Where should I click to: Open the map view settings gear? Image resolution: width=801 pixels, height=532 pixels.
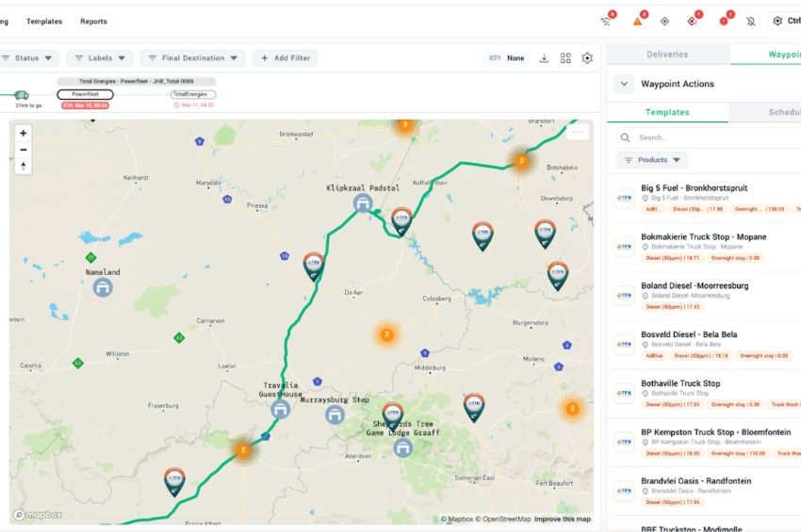point(587,58)
